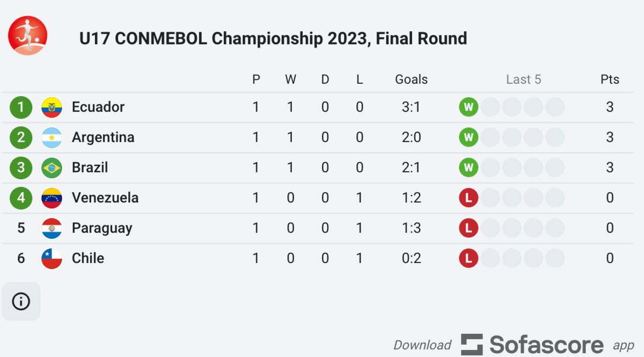Expand the Last 5 column header
Image resolution: width=644 pixels, height=357 pixels.
click(x=523, y=79)
